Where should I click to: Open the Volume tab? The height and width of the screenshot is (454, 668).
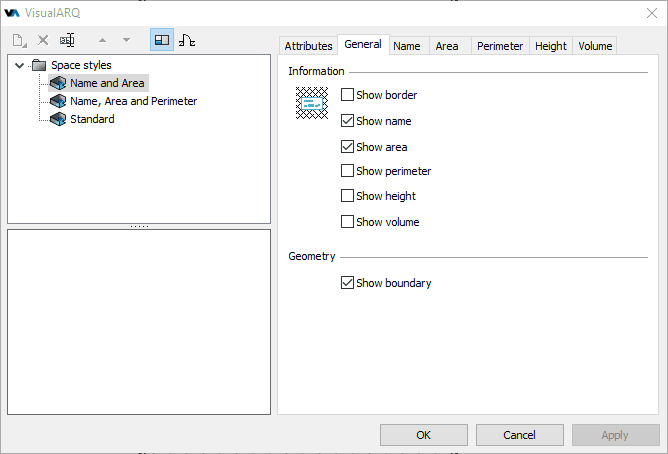coord(595,46)
